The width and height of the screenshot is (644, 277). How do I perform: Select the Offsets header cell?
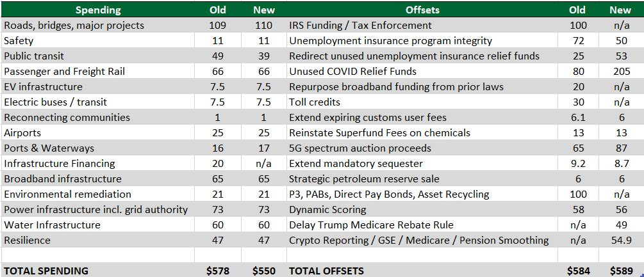coord(422,10)
